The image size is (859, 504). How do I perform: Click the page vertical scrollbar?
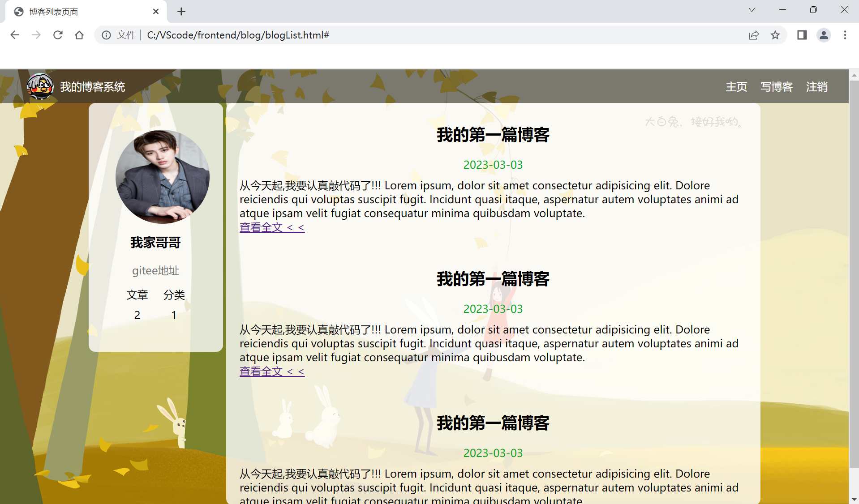coord(854,273)
